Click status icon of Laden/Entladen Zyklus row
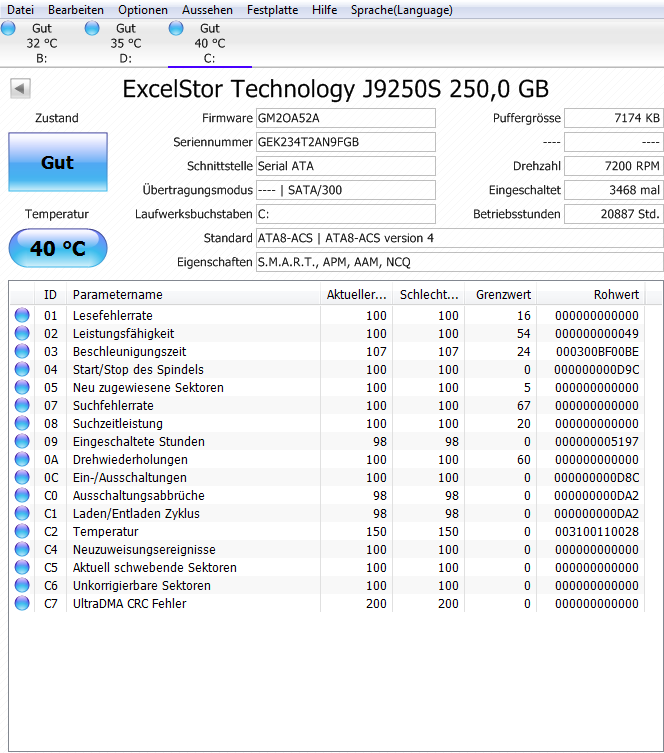The width and height of the screenshot is (664, 753). tap(22, 513)
